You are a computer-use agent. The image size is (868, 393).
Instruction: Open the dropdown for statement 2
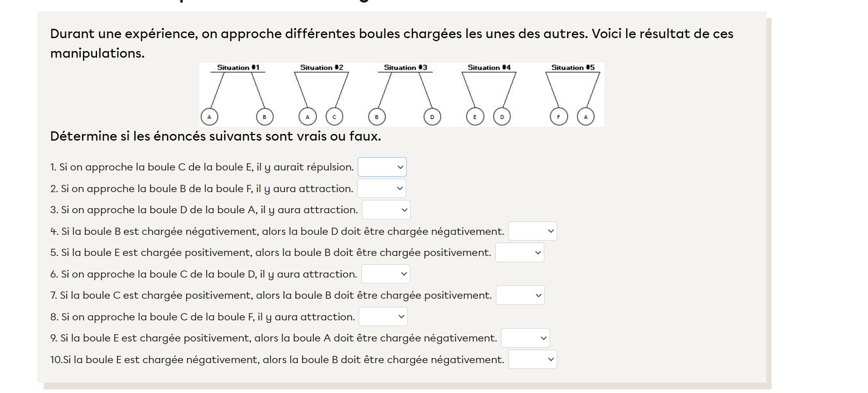pos(381,189)
